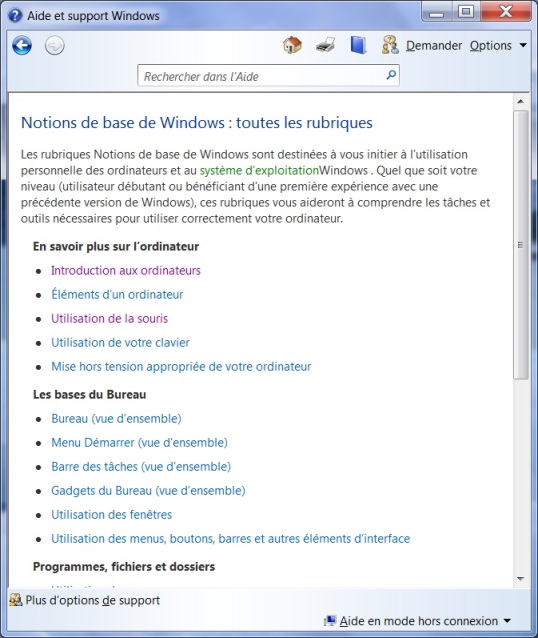Click the offline help monitor icon

(x=330, y=621)
